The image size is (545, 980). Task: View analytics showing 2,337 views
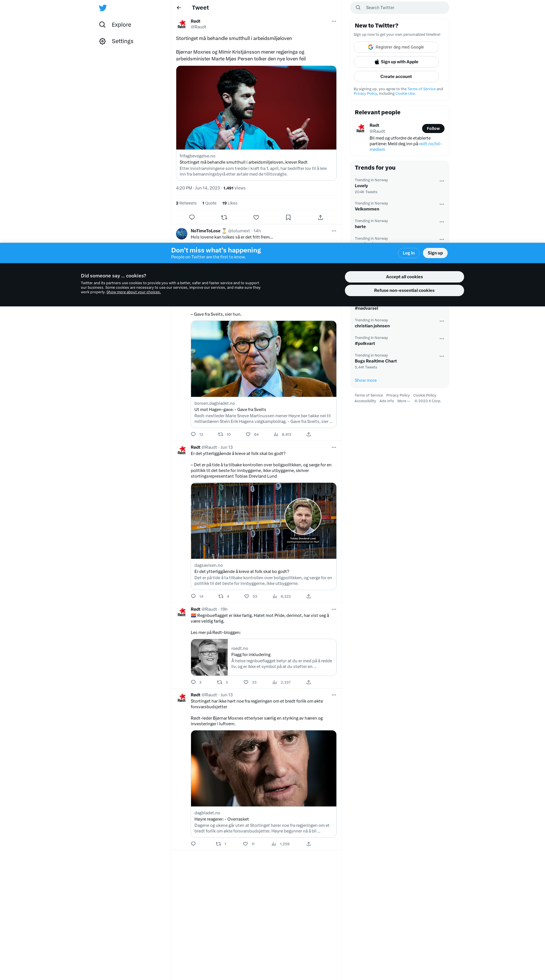[281, 682]
